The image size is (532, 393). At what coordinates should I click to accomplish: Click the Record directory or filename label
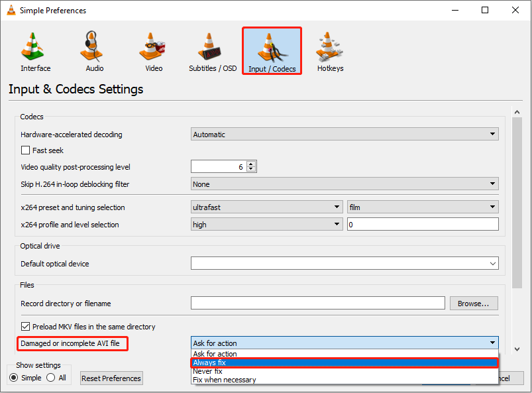[66, 304]
